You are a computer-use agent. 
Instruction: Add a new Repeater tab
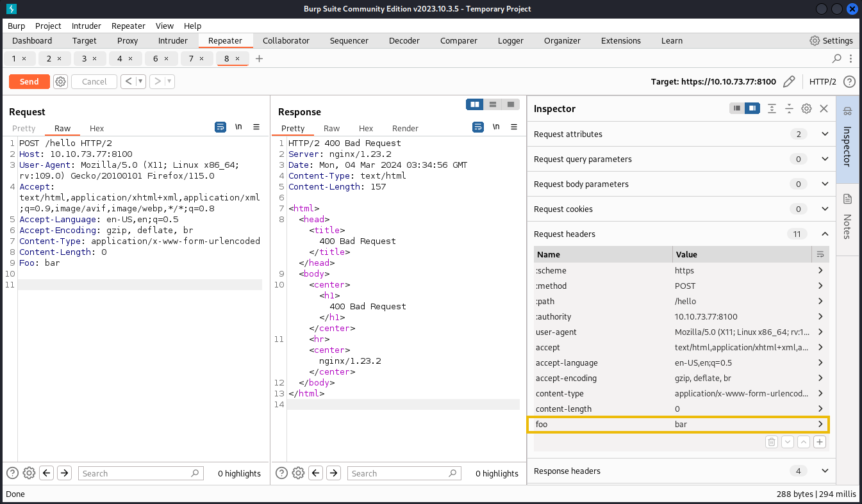[259, 58]
